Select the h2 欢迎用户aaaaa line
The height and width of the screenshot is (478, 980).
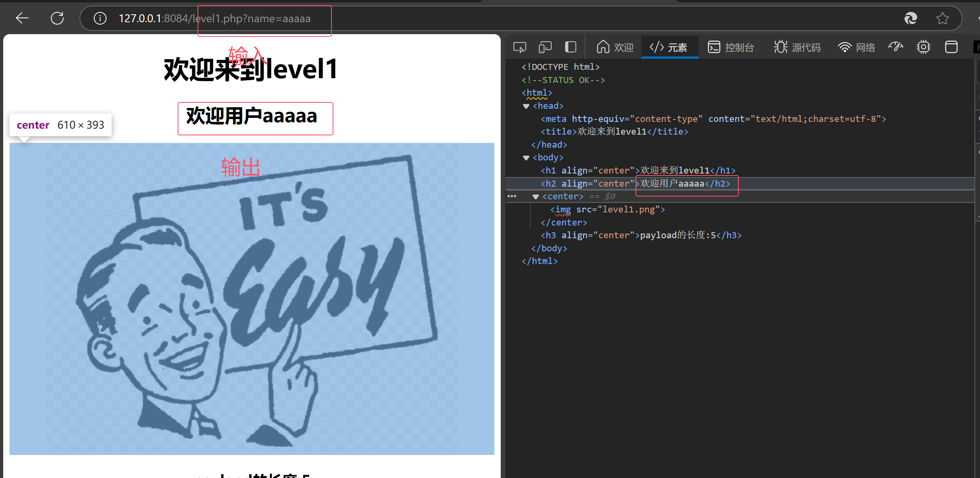click(635, 184)
